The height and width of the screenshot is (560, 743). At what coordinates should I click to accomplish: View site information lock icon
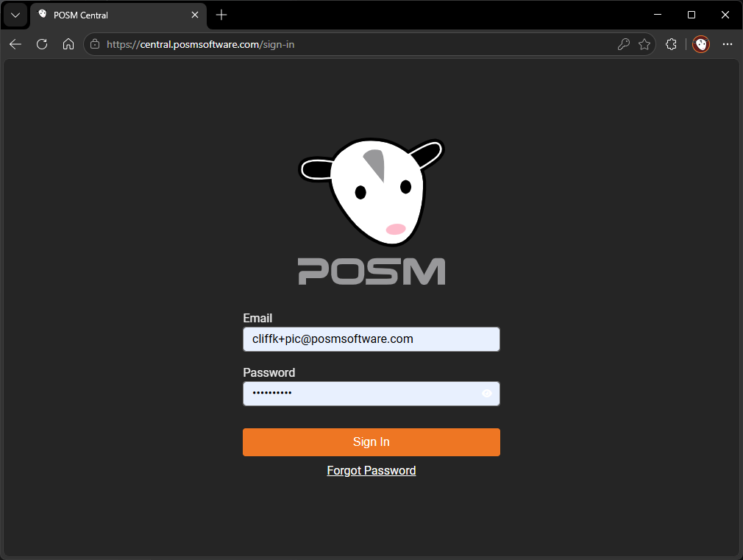(95, 45)
